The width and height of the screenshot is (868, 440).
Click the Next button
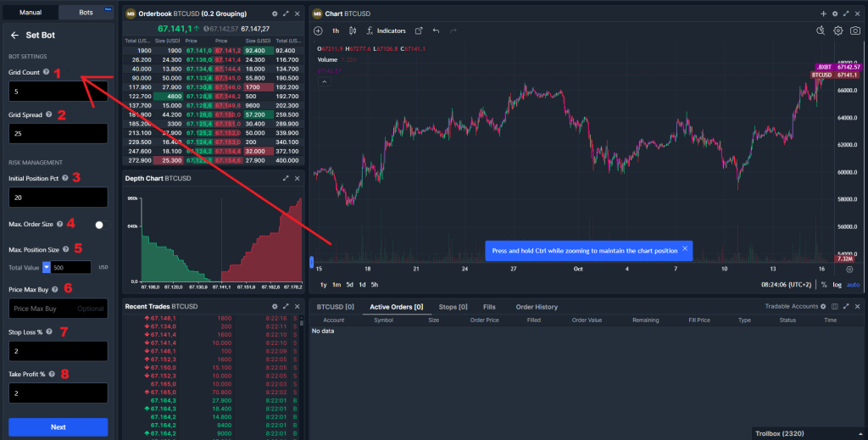(x=58, y=426)
